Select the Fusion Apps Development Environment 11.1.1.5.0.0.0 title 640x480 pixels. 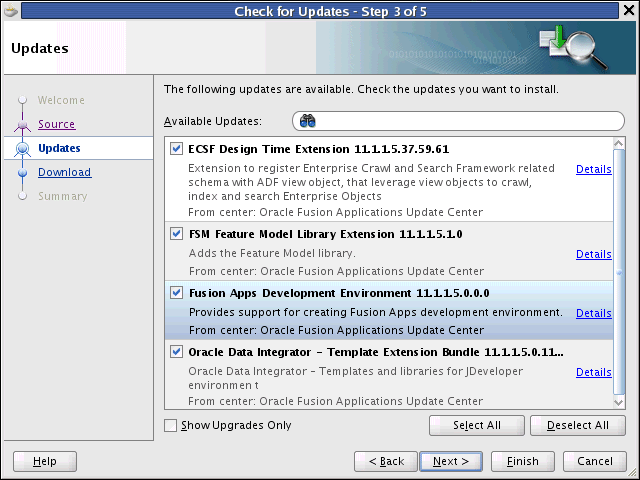(339, 293)
